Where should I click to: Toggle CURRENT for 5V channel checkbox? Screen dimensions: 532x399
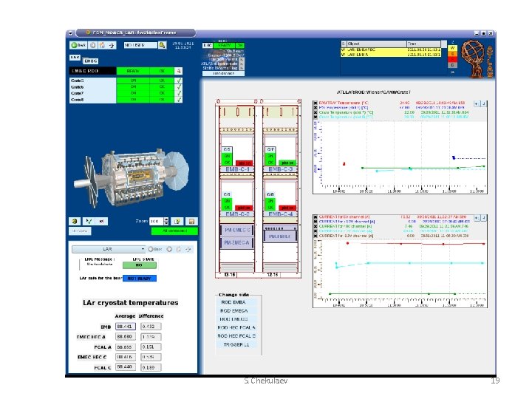(x=316, y=216)
